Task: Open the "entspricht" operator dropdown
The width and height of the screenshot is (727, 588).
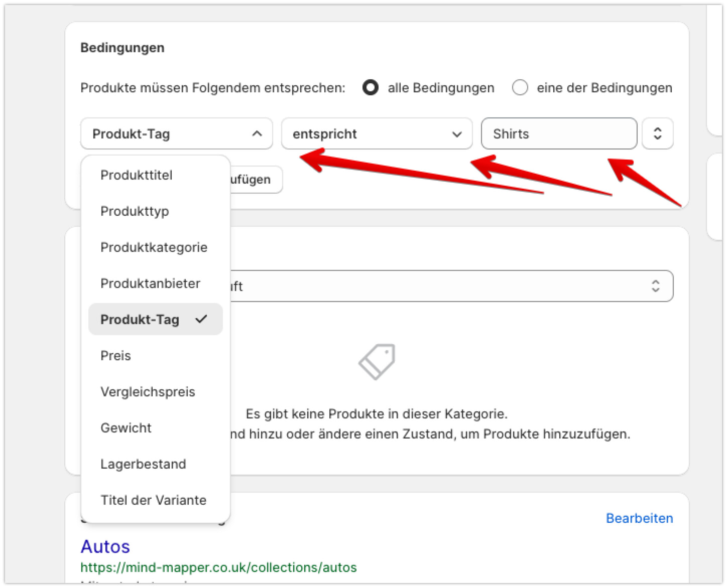Action: click(377, 134)
